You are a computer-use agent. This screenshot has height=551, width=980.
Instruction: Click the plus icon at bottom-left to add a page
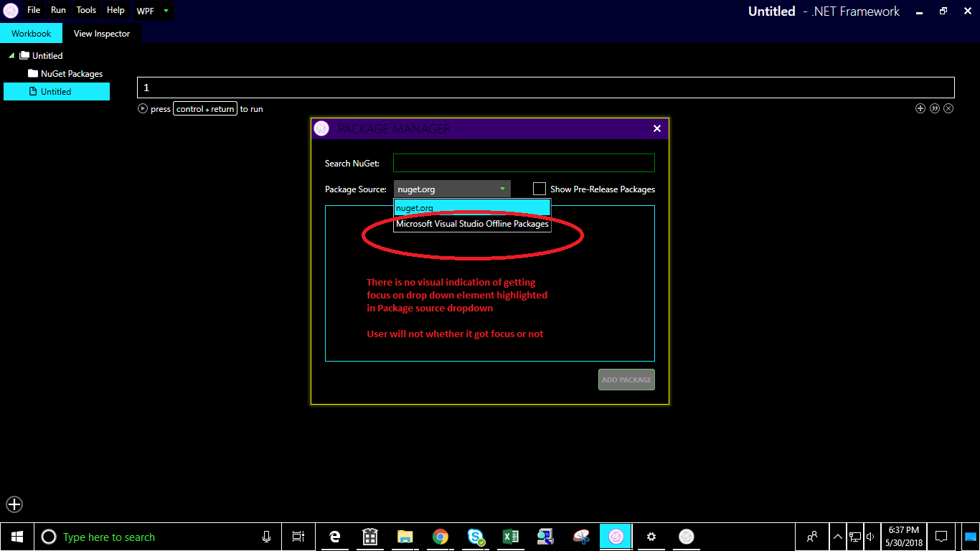[14, 504]
